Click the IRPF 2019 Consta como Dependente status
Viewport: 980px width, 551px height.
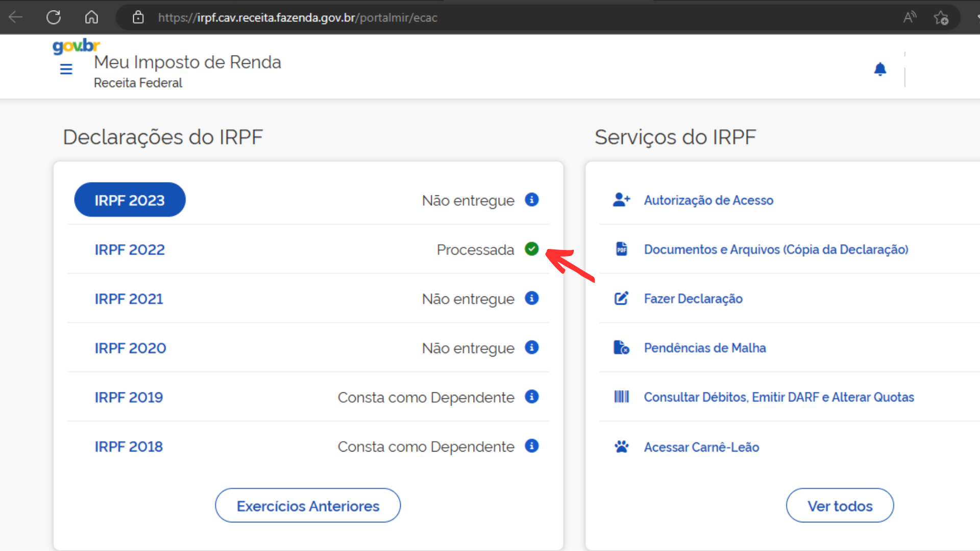pyautogui.click(x=426, y=397)
